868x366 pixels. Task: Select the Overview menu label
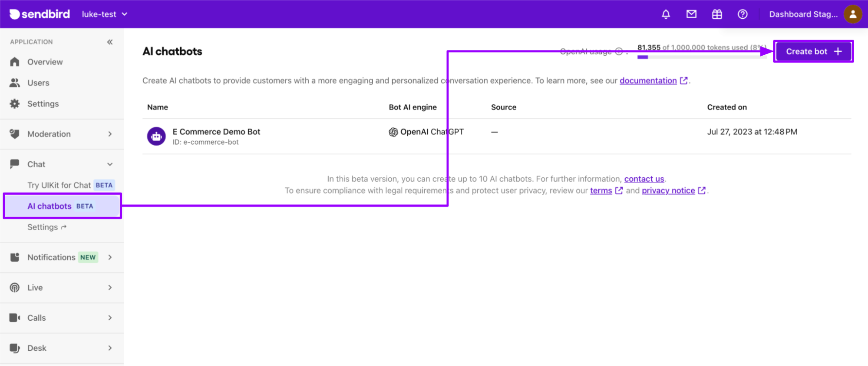pos(45,62)
